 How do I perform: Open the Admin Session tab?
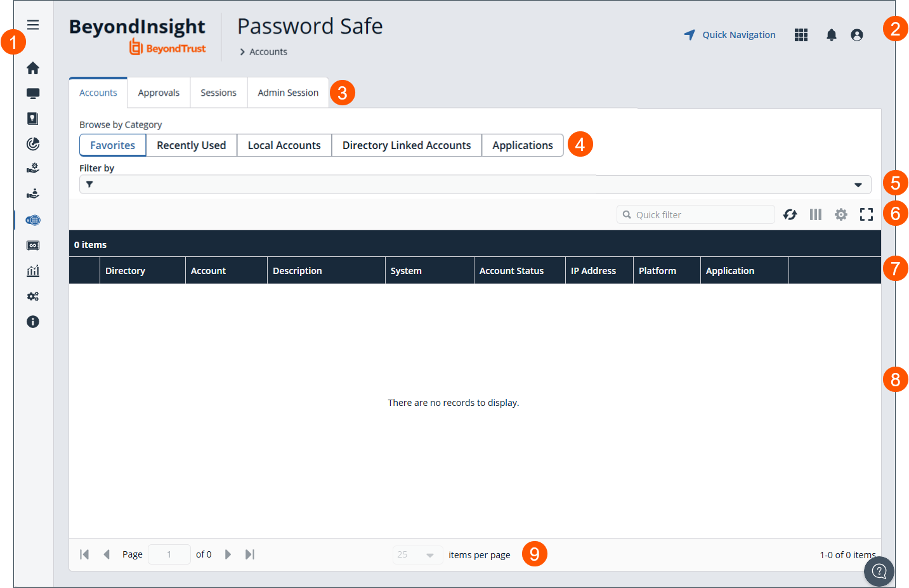coord(287,92)
